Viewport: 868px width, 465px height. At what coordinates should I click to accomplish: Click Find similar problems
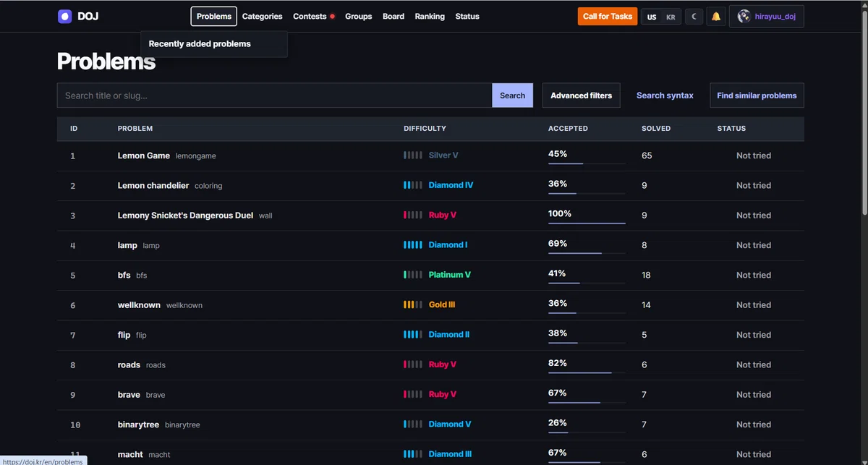(757, 95)
